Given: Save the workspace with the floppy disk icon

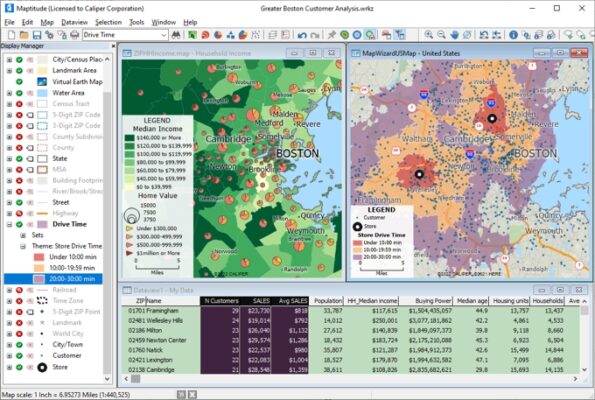Looking at the screenshot, I should [x=37, y=35].
